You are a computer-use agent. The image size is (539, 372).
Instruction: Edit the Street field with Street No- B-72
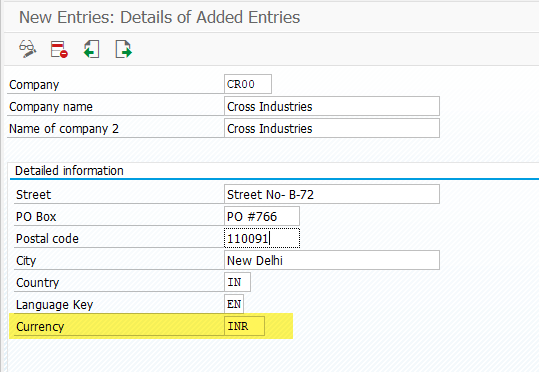[x=332, y=194]
